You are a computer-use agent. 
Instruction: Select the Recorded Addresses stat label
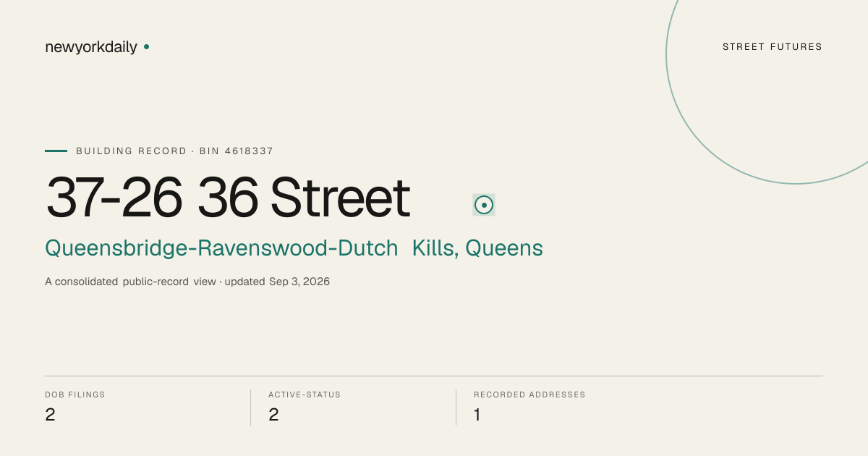[529, 394]
